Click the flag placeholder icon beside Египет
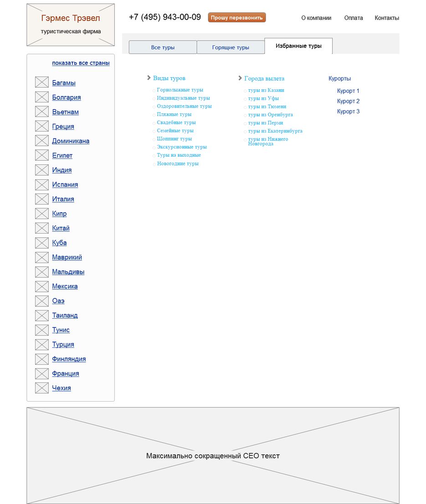Image resolution: width=426 pixels, height=504 pixels. pos(42,155)
